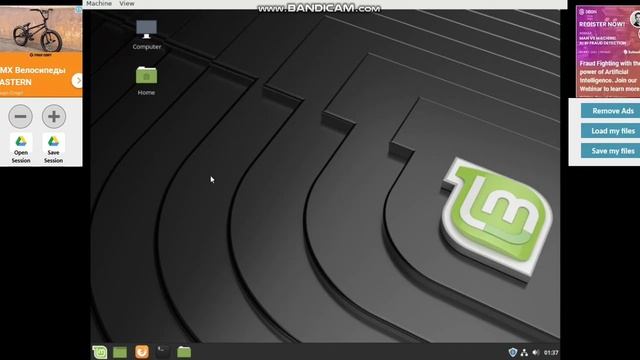This screenshot has width=640, height=360.
Task: Launch Firefox from the panel
Action: (142, 352)
